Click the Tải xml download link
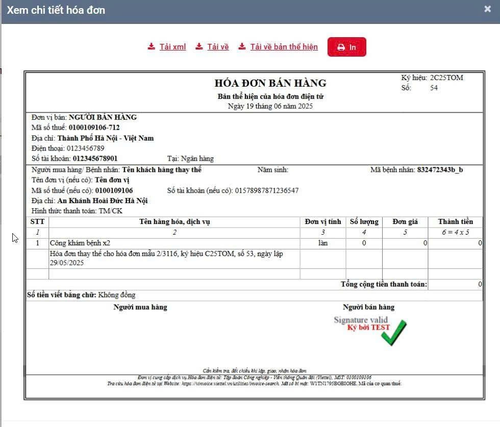 pyautogui.click(x=172, y=47)
